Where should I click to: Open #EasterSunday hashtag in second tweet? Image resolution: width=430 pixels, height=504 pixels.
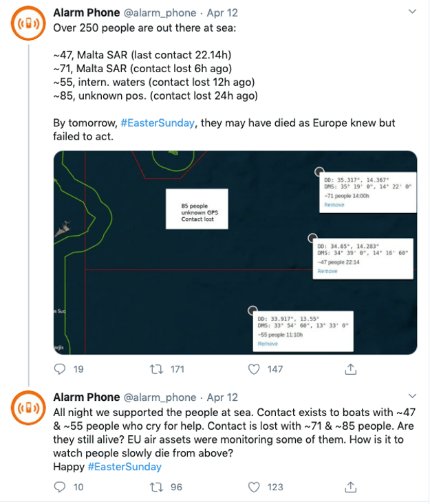coord(125,467)
